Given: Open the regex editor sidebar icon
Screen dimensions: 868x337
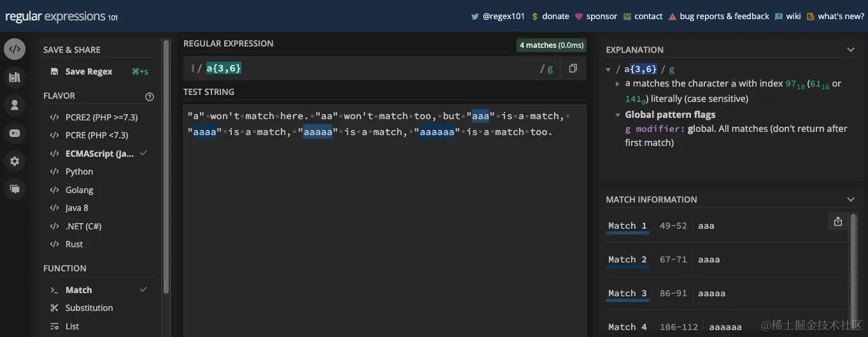Looking at the screenshot, I should coord(15,49).
